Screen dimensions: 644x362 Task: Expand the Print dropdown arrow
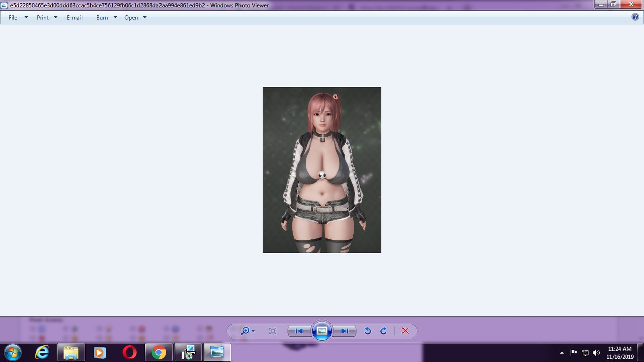pos(56,17)
